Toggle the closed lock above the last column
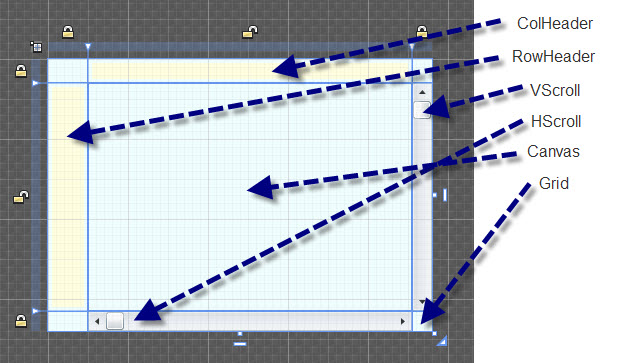Viewport: 631px width, 363px height. click(x=422, y=31)
